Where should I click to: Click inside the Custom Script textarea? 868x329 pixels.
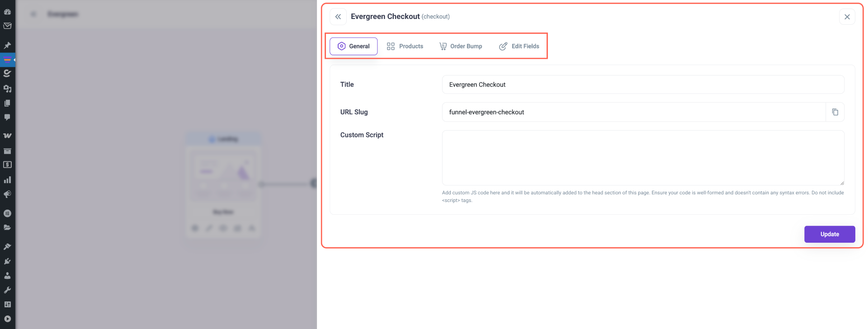[x=643, y=158]
